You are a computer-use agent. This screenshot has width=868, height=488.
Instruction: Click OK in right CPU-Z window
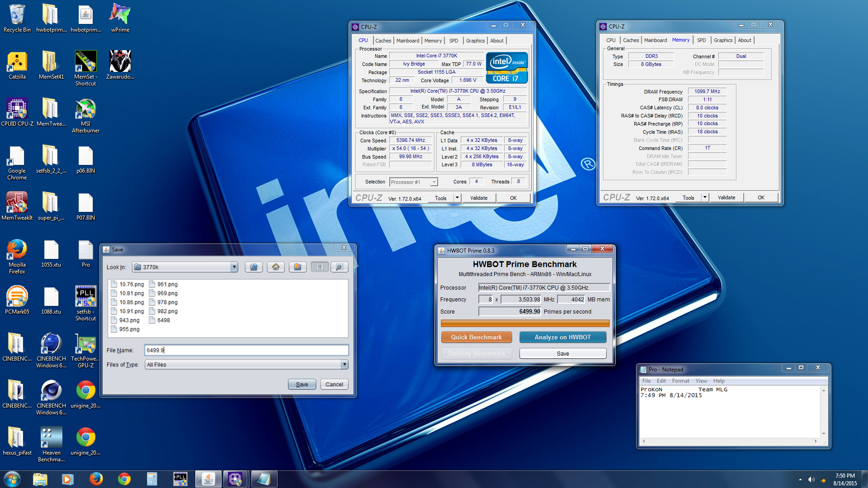pos(761,197)
